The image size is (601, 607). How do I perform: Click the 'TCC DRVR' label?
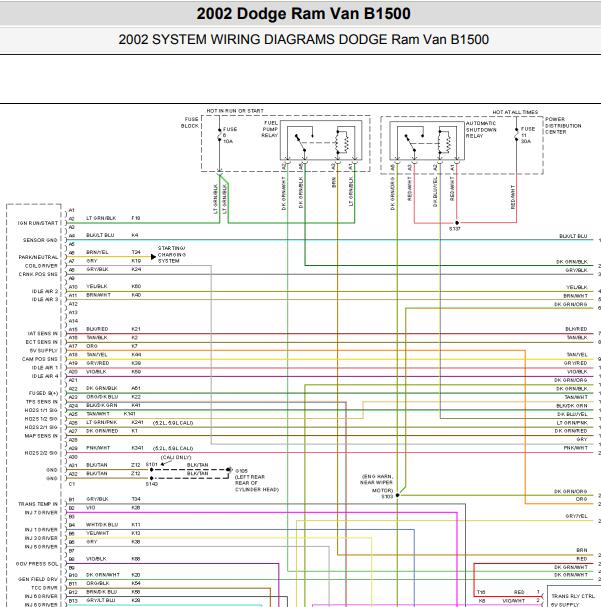(x=45, y=588)
